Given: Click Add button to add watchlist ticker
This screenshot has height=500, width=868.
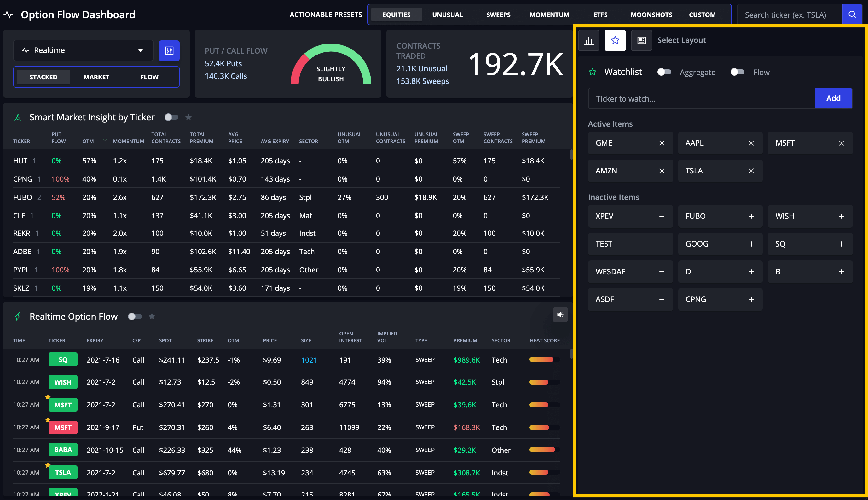Looking at the screenshot, I should coord(833,98).
